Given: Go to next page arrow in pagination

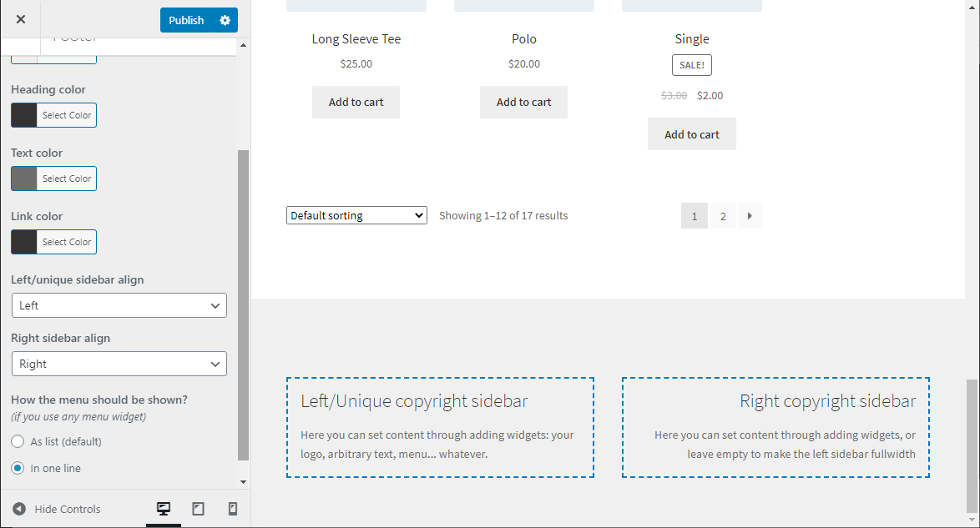Looking at the screenshot, I should [x=750, y=216].
